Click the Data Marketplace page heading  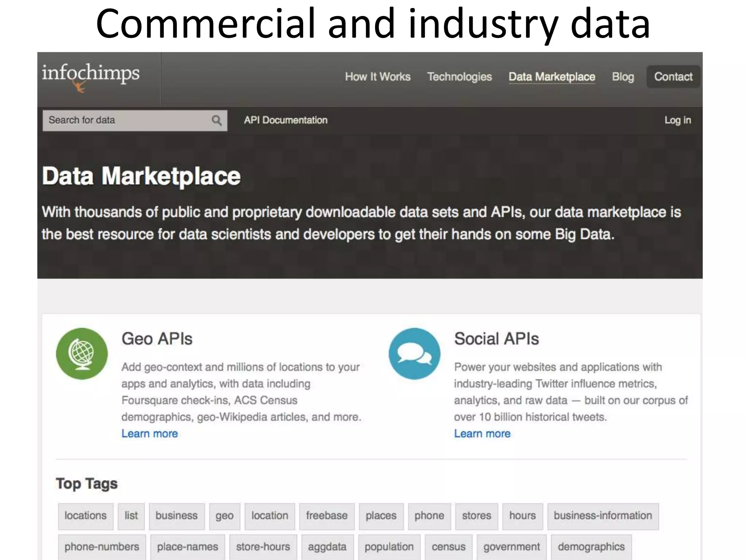pos(142,176)
